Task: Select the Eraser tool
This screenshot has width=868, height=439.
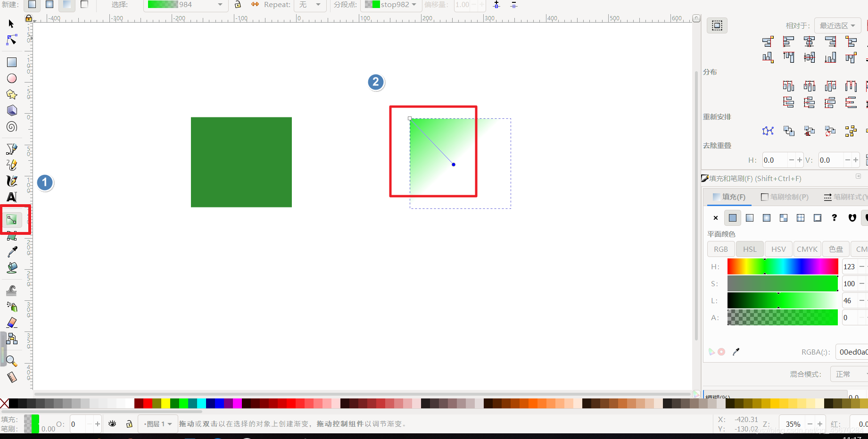Action: click(x=11, y=323)
